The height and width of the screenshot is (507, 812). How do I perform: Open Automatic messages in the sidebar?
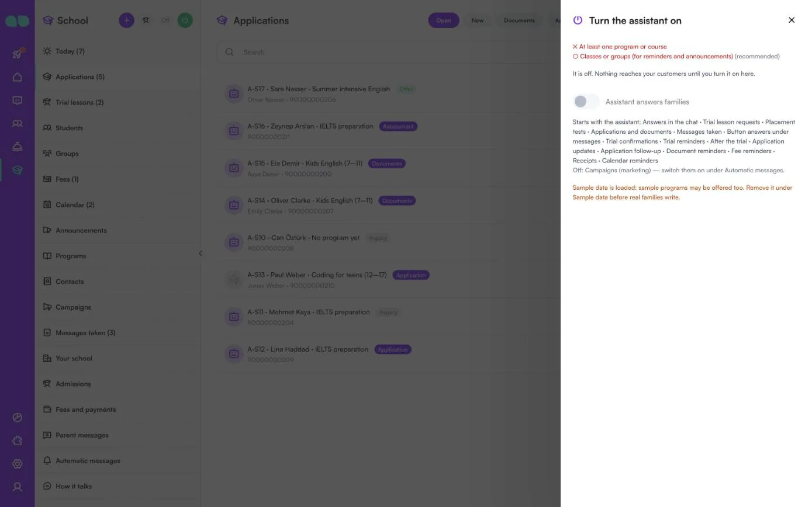(x=118, y=461)
